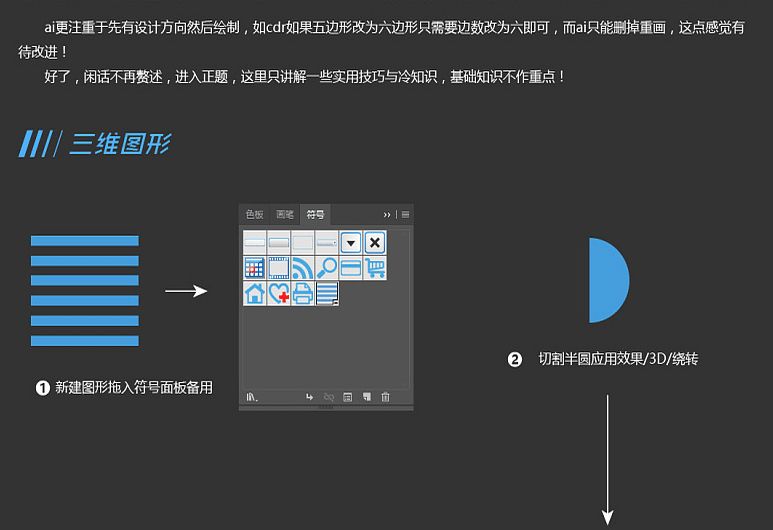The height and width of the screenshot is (530, 773).
Task: Select the shopping cart symbol
Action: click(375, 268)
